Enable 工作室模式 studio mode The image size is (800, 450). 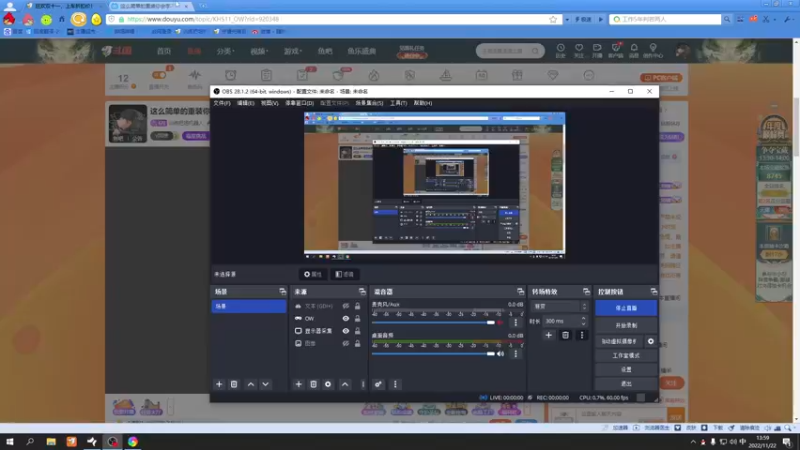(626, 355)
